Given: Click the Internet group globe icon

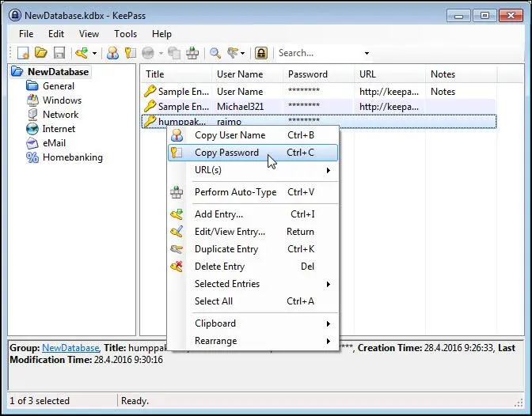Looking at the screenshot, I should click(x=32, y=129).
